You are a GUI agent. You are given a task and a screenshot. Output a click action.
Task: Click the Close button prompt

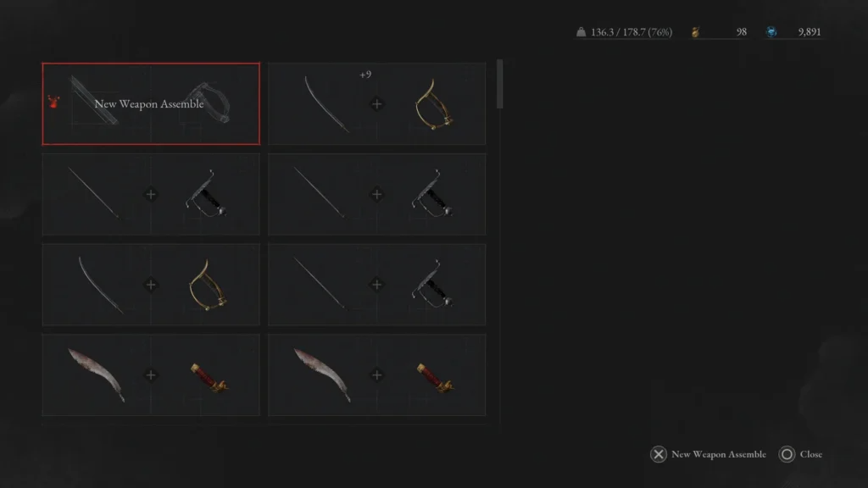(800, 454)
